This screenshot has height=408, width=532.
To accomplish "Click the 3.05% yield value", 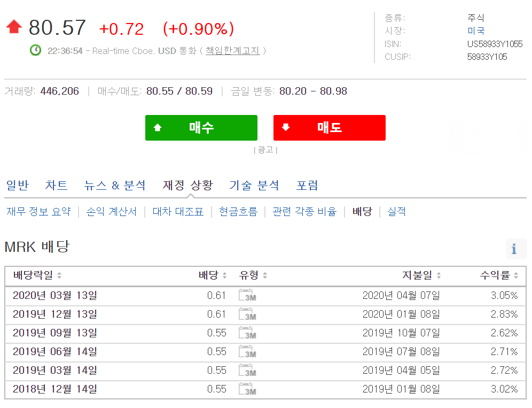I will click(x=504, y=295).
